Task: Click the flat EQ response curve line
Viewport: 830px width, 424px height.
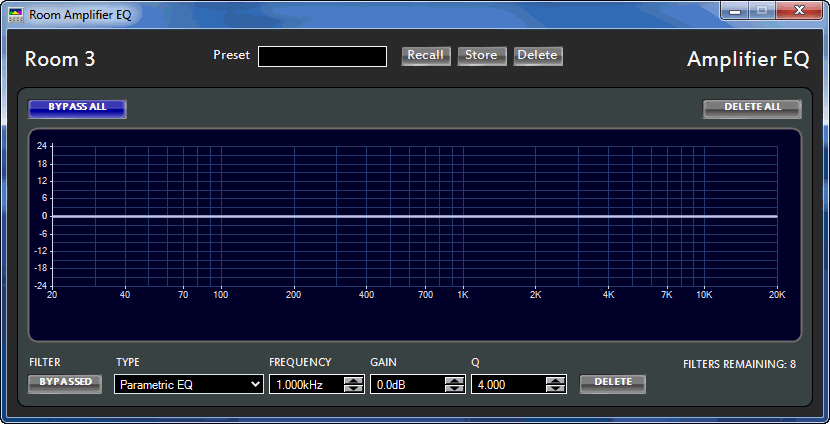Action: click(x=414, y=216)
